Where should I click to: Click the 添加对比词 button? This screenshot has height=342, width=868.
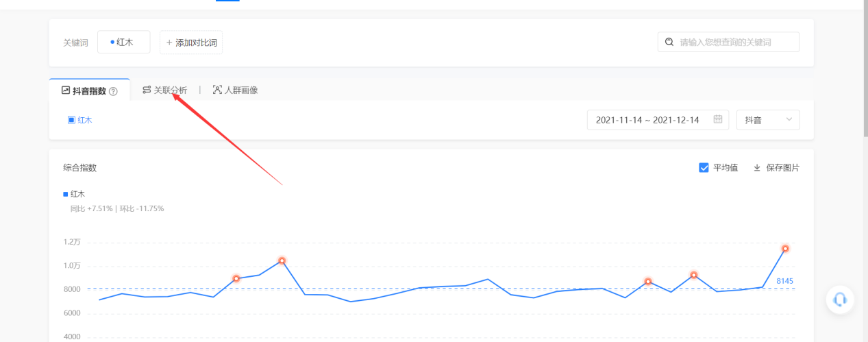click(191, 42)
